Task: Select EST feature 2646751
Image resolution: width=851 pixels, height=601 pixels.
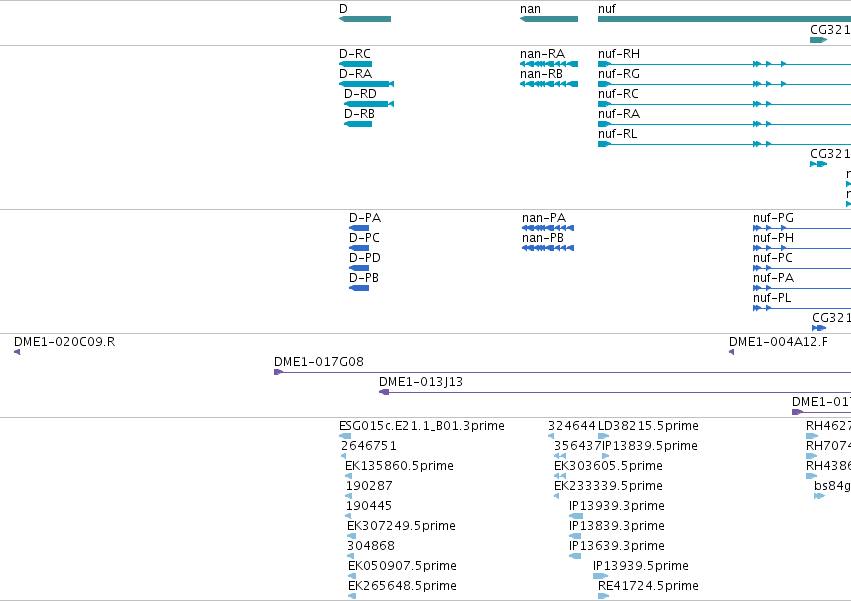Action: [344, 456]
